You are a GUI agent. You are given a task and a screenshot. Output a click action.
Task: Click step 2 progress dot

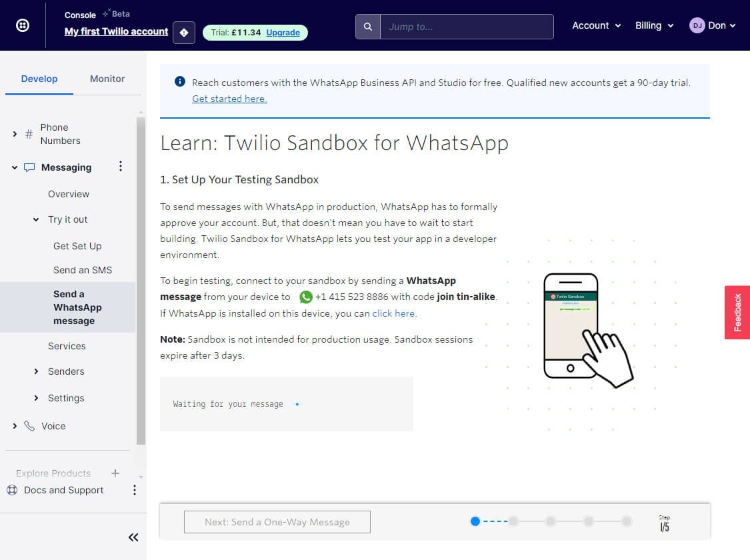(x=513, y=521)
